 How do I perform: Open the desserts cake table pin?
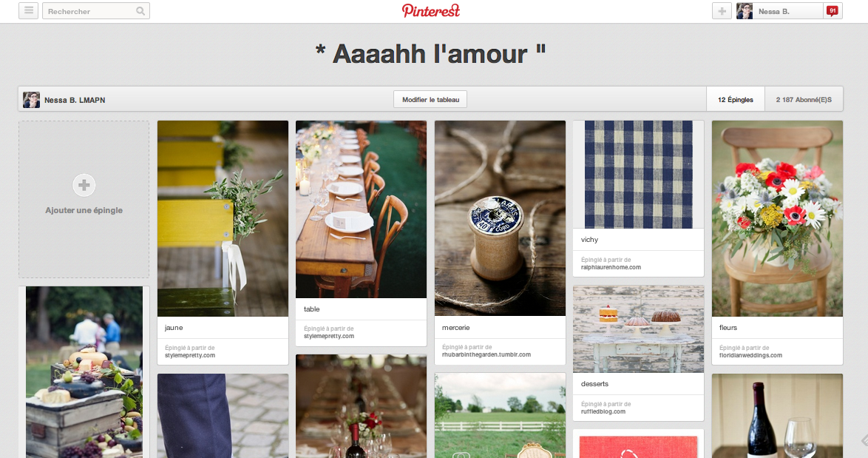click(638, 329)
